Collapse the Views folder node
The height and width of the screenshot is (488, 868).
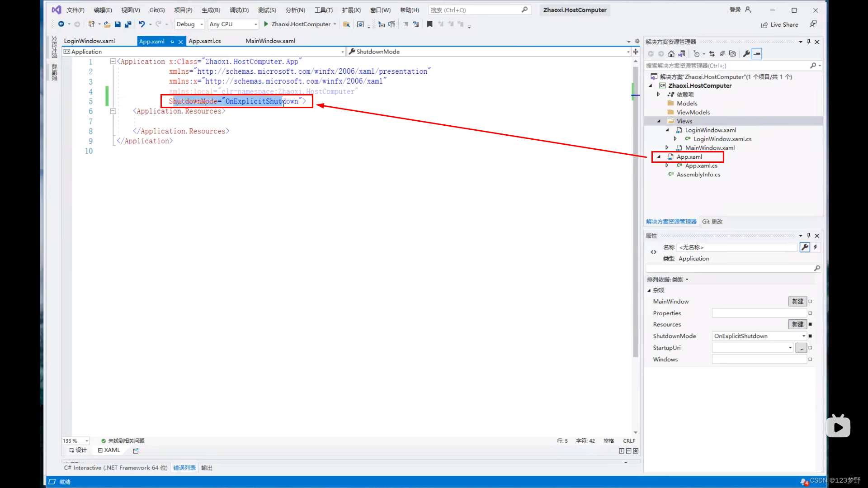[x=659, y=121]
